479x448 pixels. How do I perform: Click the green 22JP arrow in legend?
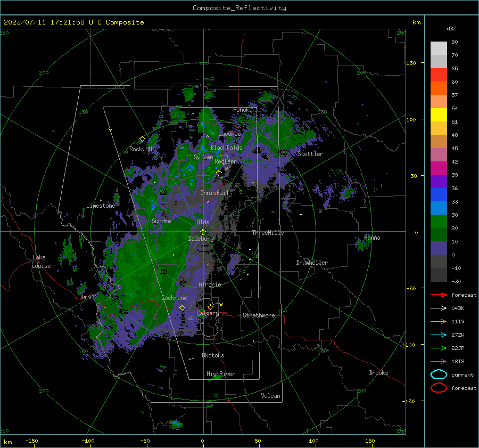pyautogui.click(x=439, y=348)
